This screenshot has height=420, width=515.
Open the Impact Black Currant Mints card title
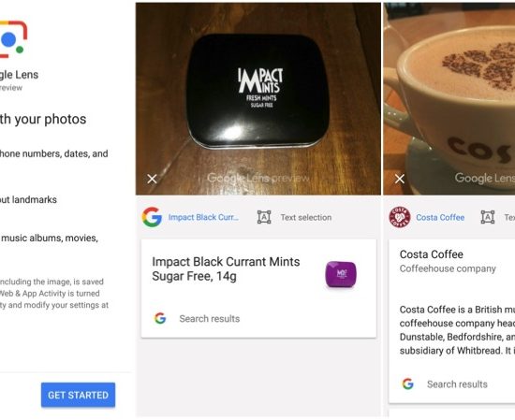[226, 268]
